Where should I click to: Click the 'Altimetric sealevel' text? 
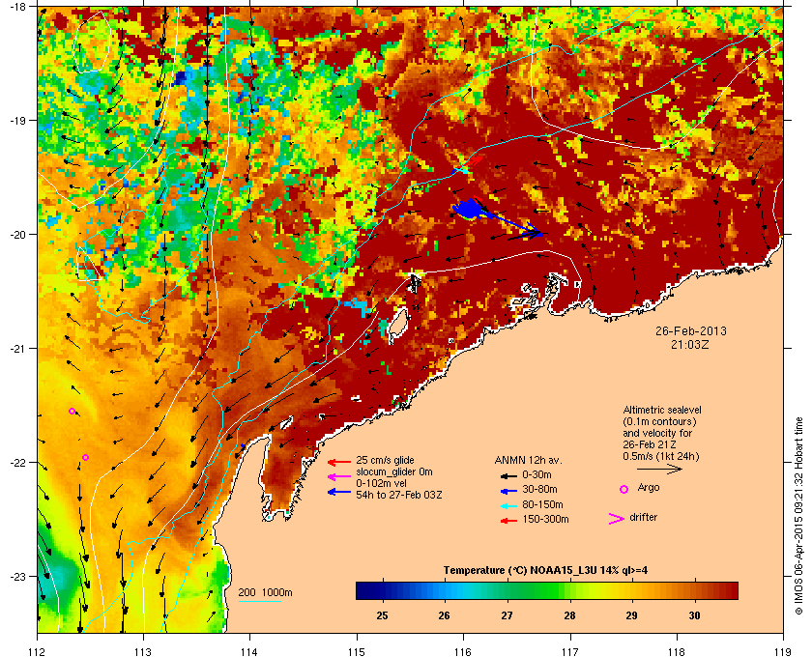click(x=662, y=410)
